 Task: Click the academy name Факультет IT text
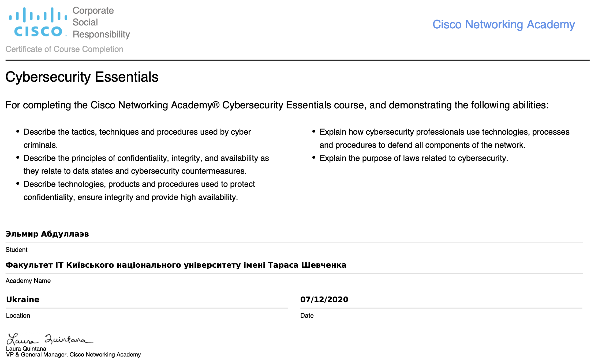[176, 265]
